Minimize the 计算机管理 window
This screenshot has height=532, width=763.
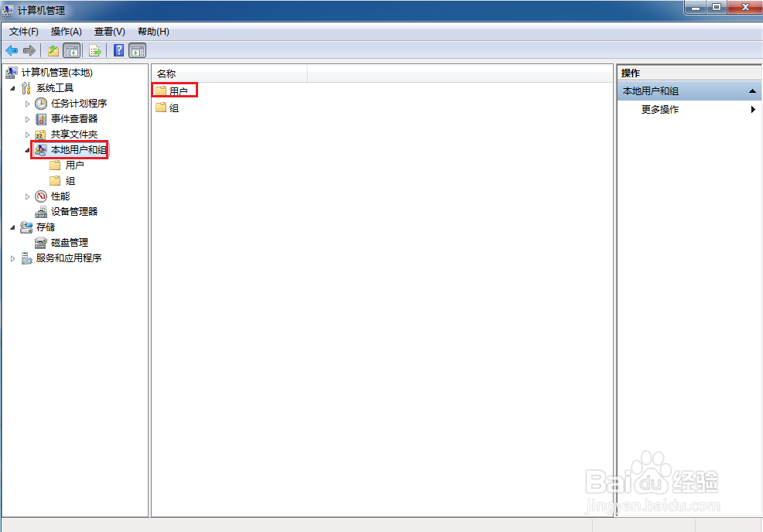tap(696, 7)
